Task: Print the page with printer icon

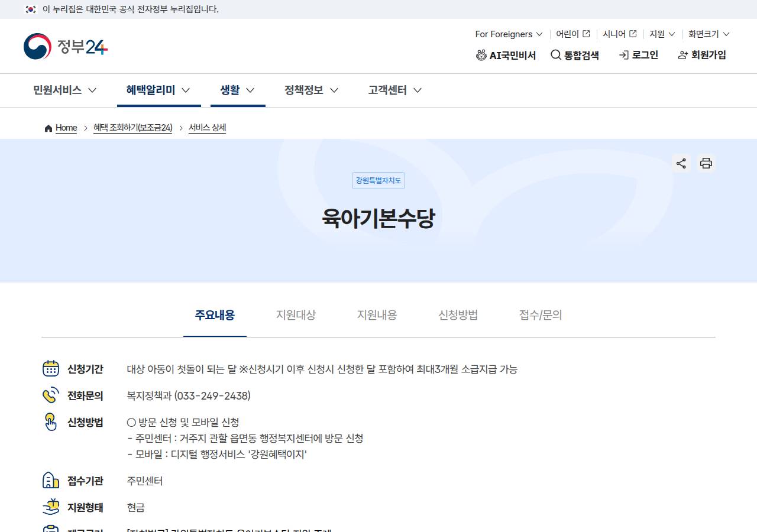Action: [x=706, y=163]
